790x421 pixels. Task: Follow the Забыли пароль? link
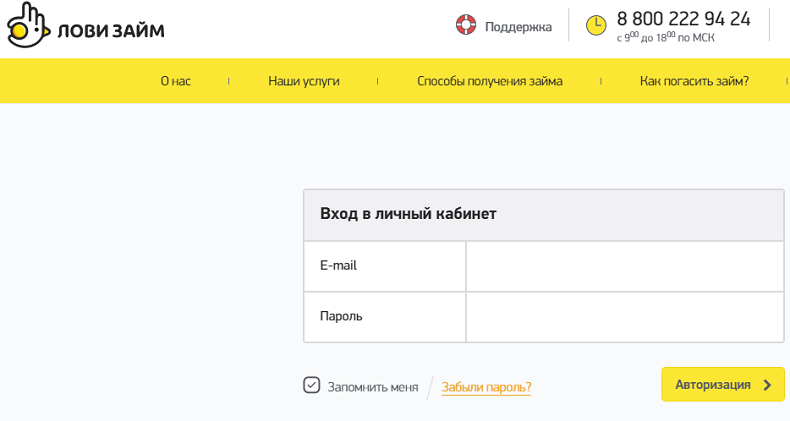click(486, 386)
